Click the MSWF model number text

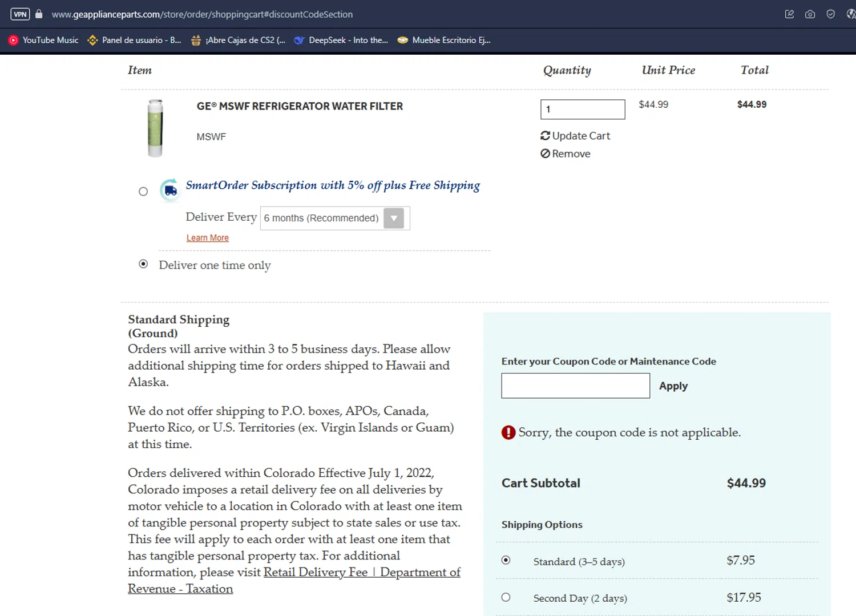(211, 137)
